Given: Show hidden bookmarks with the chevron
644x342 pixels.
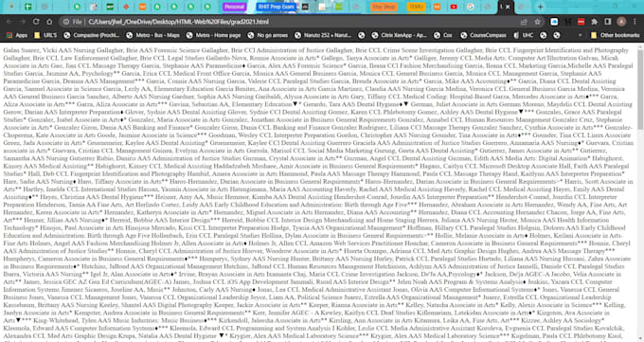Looking at the screenshot, I should (x=580, y=35).
